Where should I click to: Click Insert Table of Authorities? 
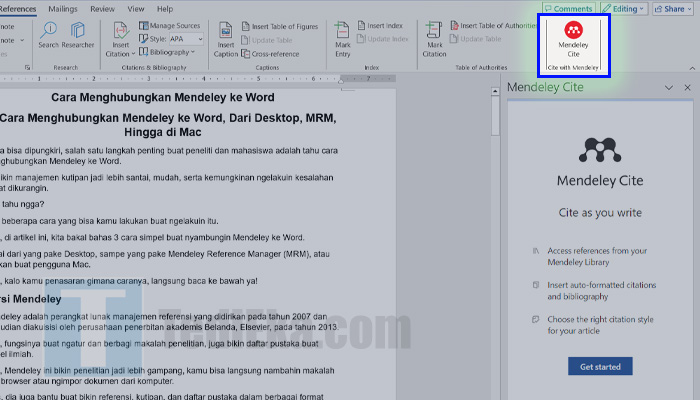click(x=493, y=25)
